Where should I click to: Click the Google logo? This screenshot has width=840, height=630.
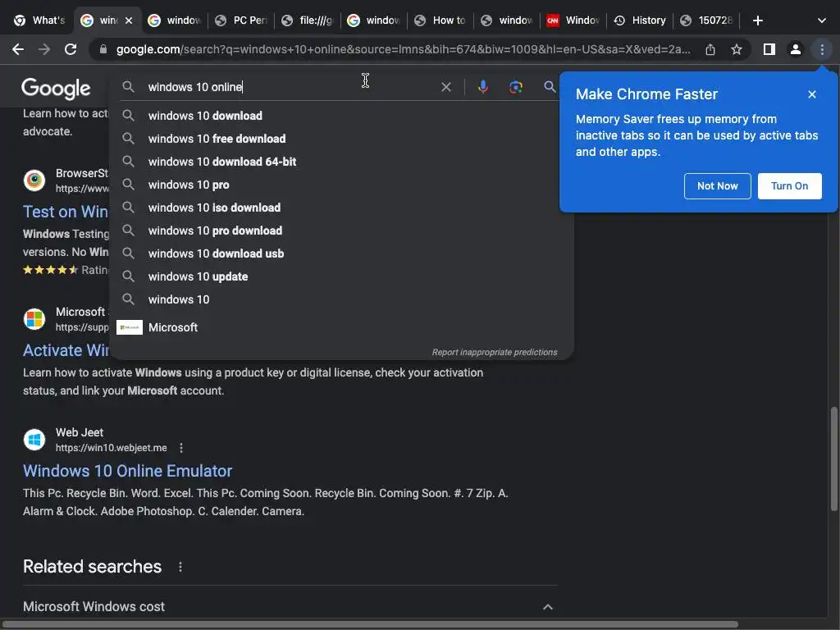(56, 89)
